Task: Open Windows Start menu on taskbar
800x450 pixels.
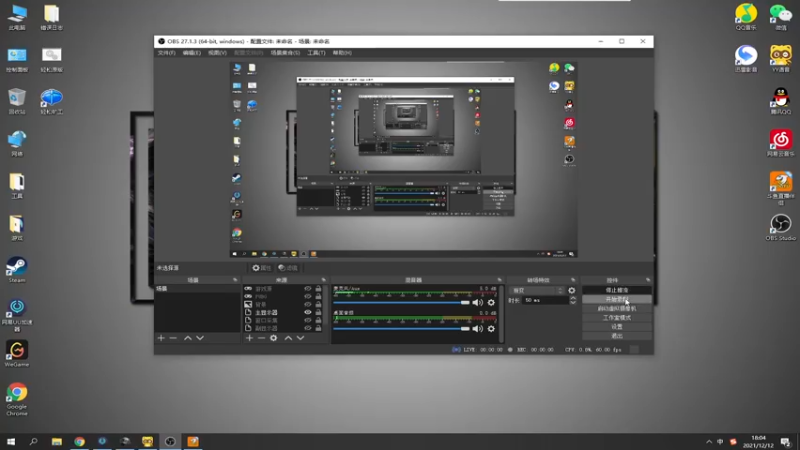Action: pyautogui.click(x=11, y=442)
